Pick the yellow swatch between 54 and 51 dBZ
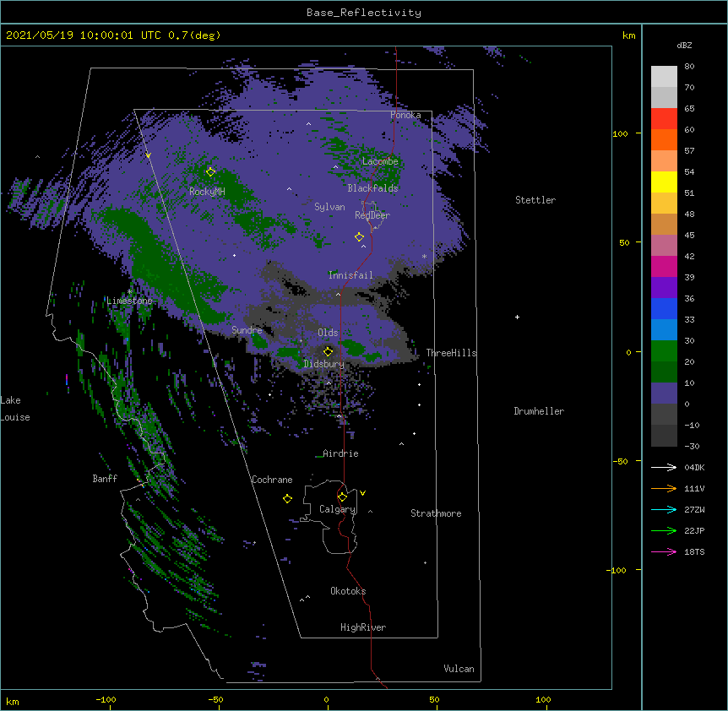 click(x=664, y=182)
